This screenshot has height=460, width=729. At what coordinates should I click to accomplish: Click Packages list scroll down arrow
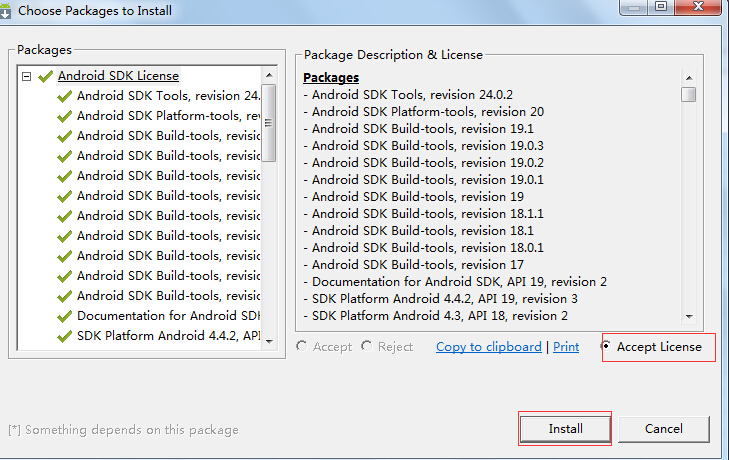pos(269,341)
